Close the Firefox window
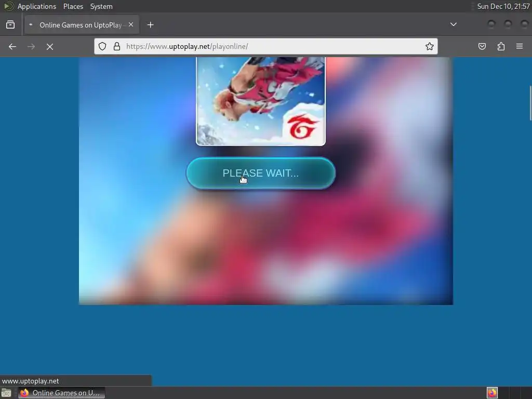Image resolution: width=532 pixels, height=399 pixels. (x=524, y=24)
